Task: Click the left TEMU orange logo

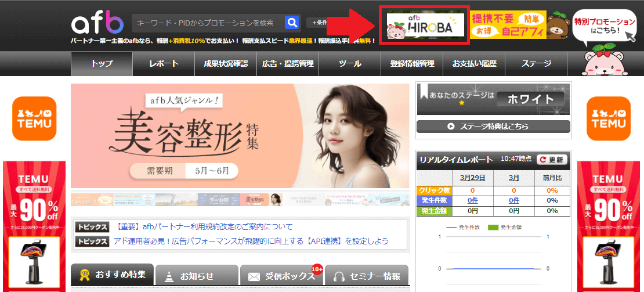Action: [x=34, y=118]
